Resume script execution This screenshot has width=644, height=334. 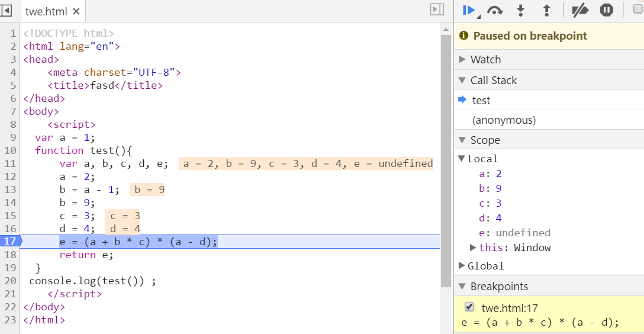click(x=469, y=11)
